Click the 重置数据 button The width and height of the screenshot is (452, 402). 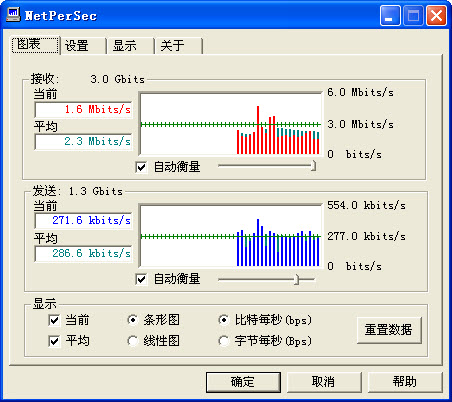[389, 330]
